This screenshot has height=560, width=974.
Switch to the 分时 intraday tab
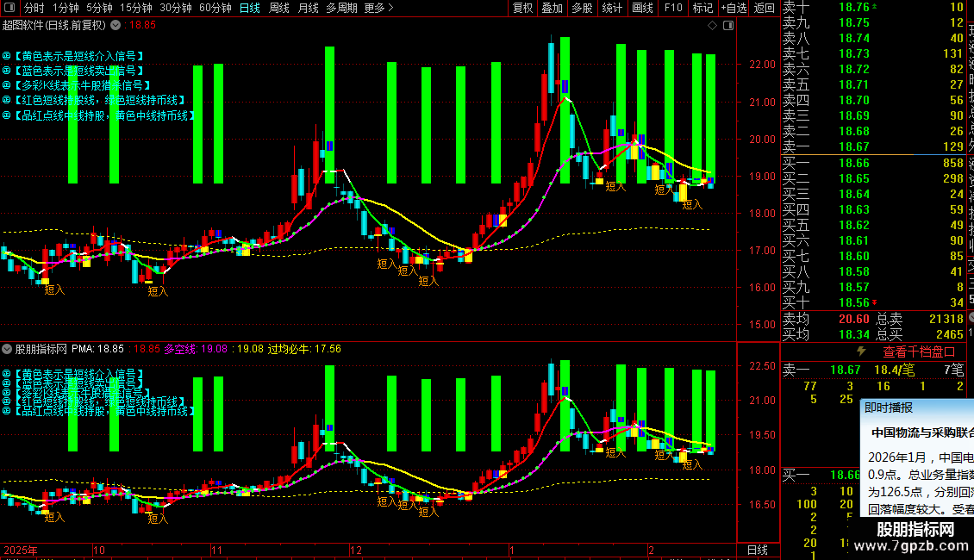click(x=34, y=8)
